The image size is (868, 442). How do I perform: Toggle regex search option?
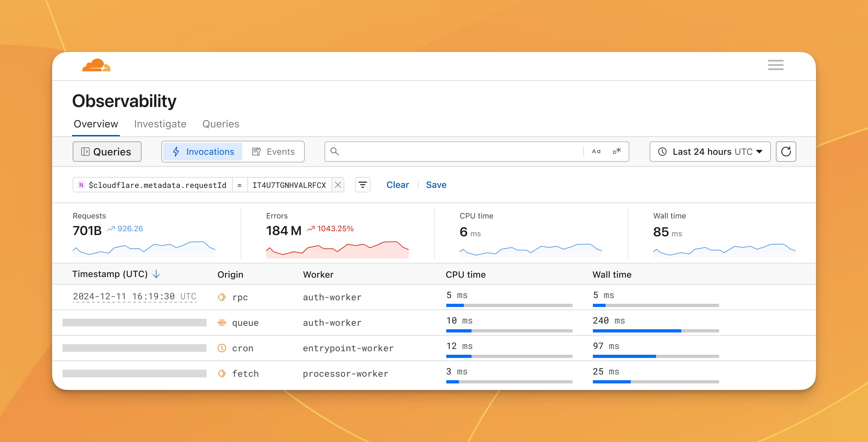click(x=616, y=151)
